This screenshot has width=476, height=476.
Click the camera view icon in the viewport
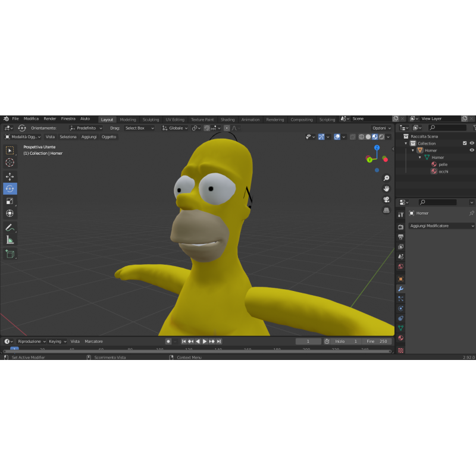pos(387,199)
